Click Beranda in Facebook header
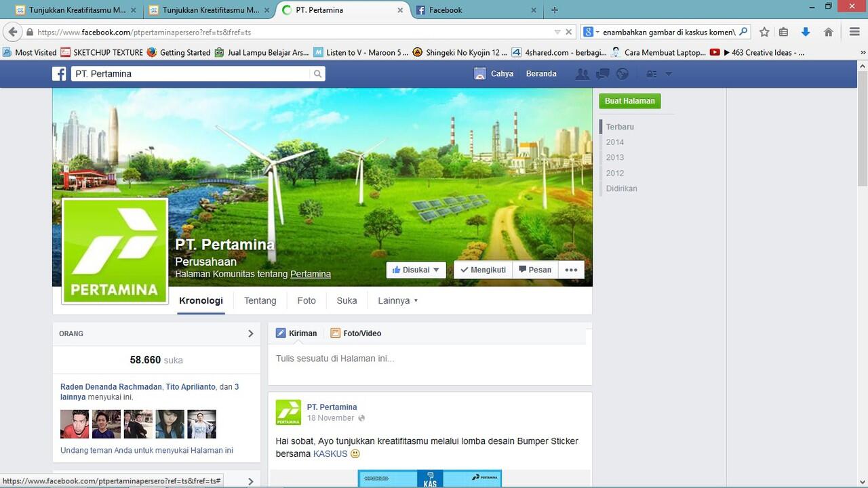 click(541, 74)
